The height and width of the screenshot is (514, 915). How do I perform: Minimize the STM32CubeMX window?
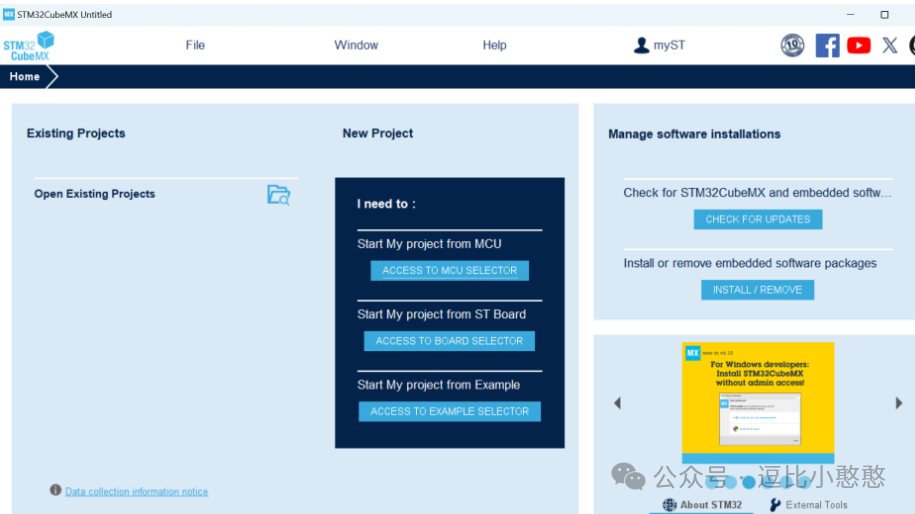click(850, 15)
